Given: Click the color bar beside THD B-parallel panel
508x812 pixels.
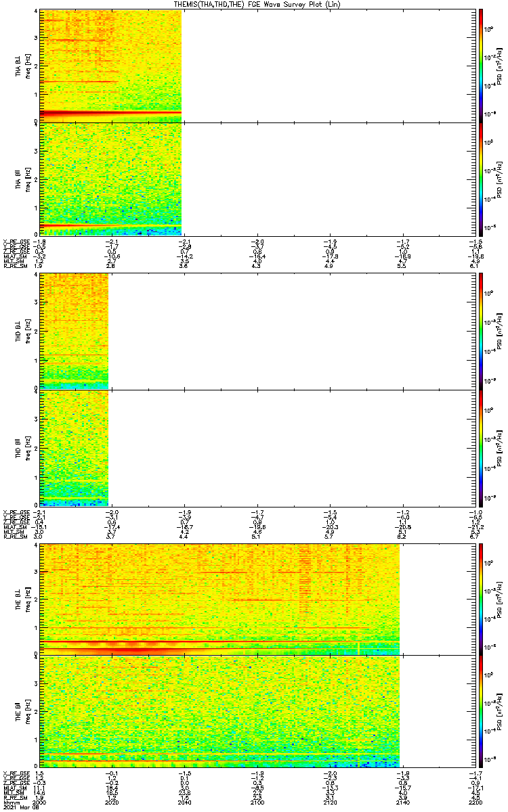Looking at the screenshot, I should click(x=480, y=448).
